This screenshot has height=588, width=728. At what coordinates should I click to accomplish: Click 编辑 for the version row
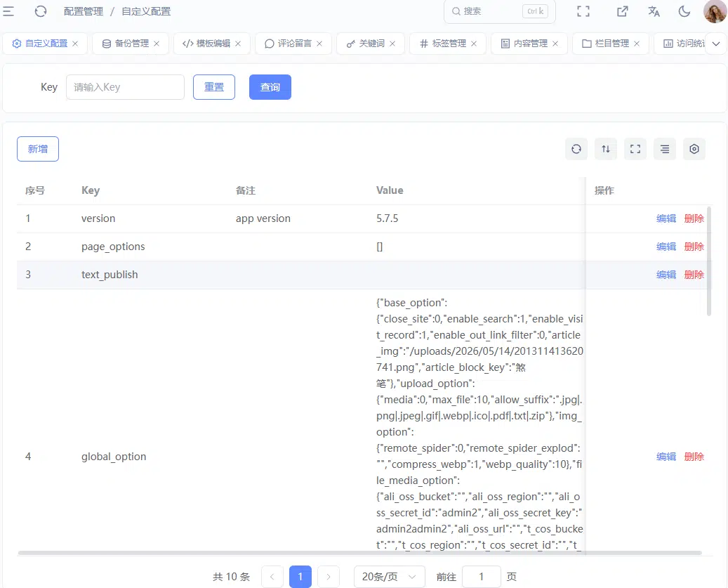(666, 218)
